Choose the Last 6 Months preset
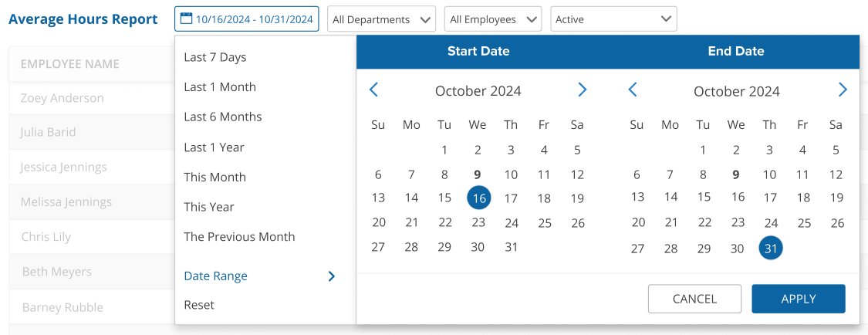This screenshot has height=335, width=868. tap(222, 117)
